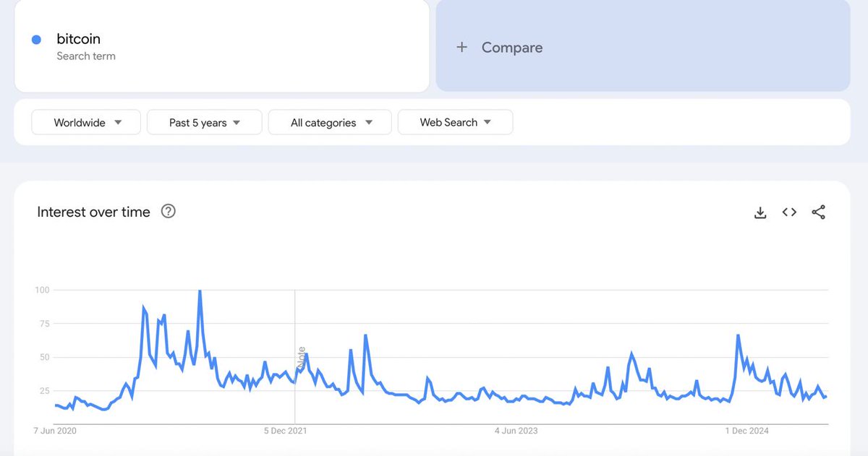This screenshot has width=868, height=456.
Task: Click the 1 Dec 2024 date label
Action: click(747, 431)
